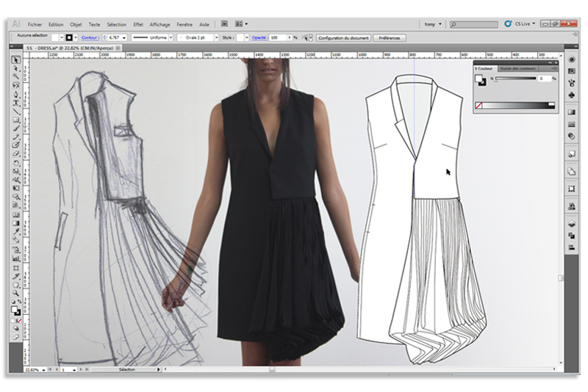
Task: Open the stroke color dropdown in control bar
Action: pos(76,38)
